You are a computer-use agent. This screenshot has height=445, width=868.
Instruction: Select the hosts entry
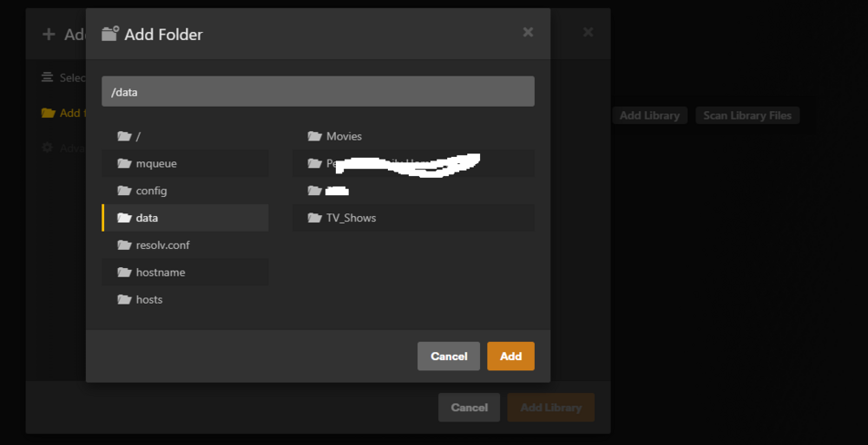coord(186,299)
